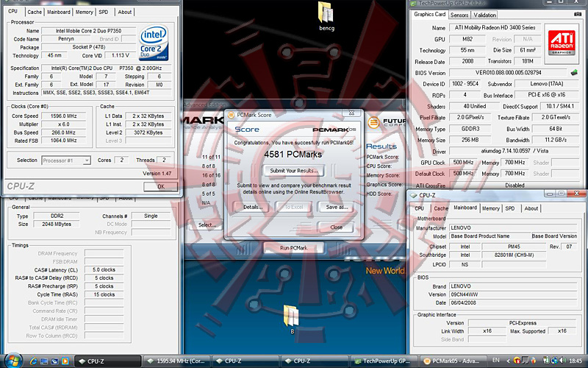588x368 pixels.
Task: Click the '5.0 clocks' CAS latency value
Action: coord(104,269)
